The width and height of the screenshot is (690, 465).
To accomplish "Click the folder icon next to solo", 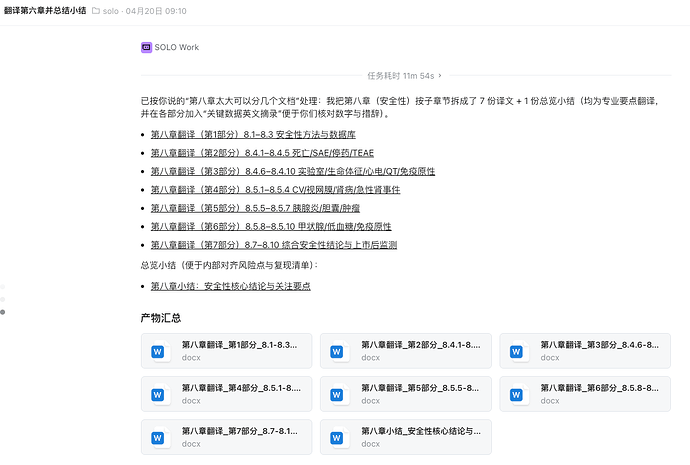I will pos(96,11).
